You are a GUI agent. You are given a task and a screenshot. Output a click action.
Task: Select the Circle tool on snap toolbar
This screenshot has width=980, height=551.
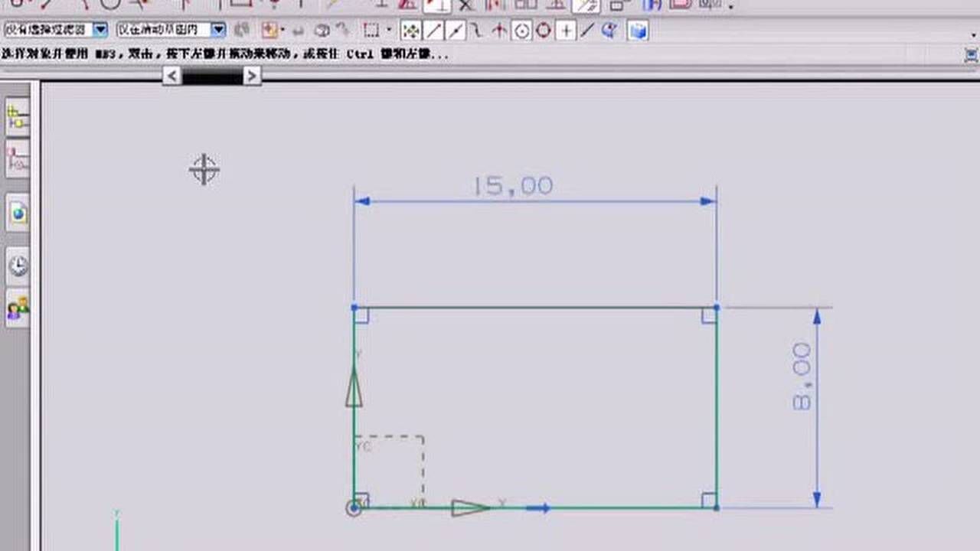click(x=541, y=31)
